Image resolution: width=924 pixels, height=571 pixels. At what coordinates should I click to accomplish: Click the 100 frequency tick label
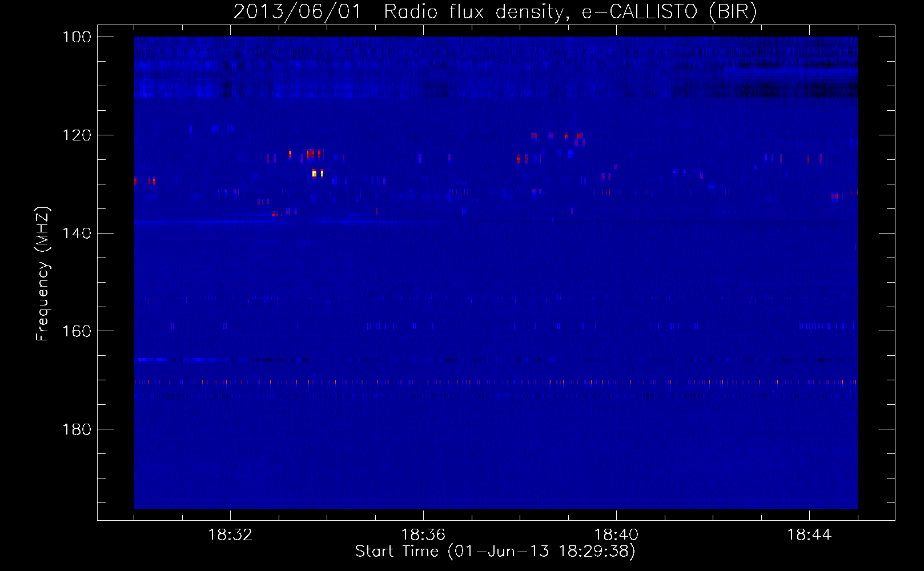pos(77,37)
